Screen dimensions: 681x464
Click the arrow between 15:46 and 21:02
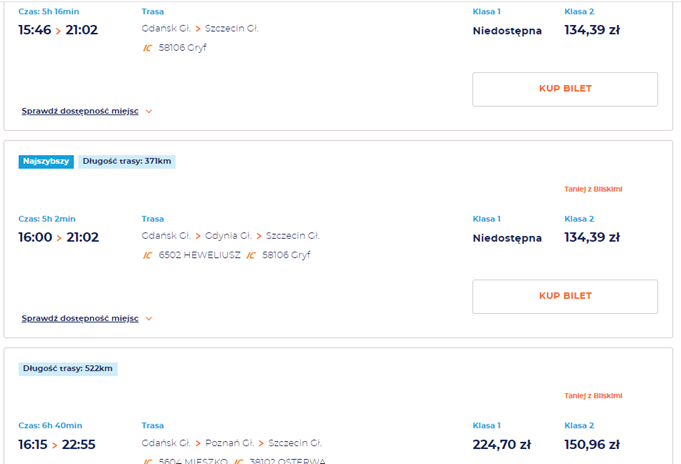click(x=58, y=31)
